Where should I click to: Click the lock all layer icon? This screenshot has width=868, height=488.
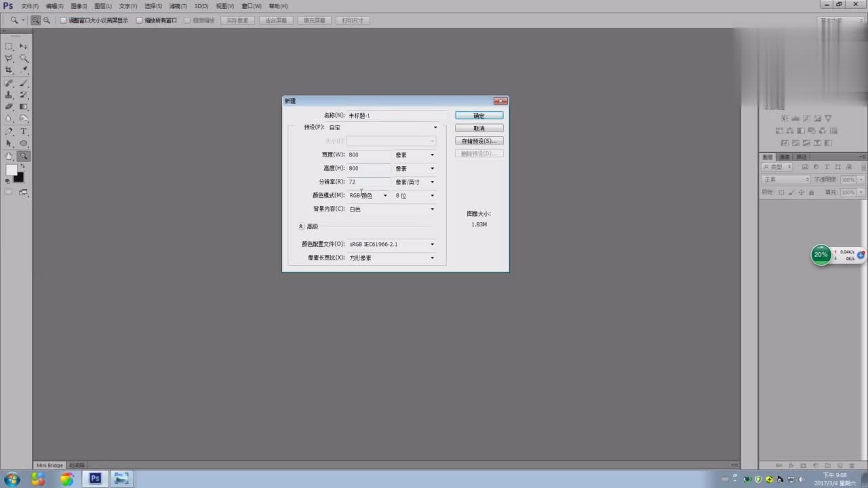[x=811, y=192]
